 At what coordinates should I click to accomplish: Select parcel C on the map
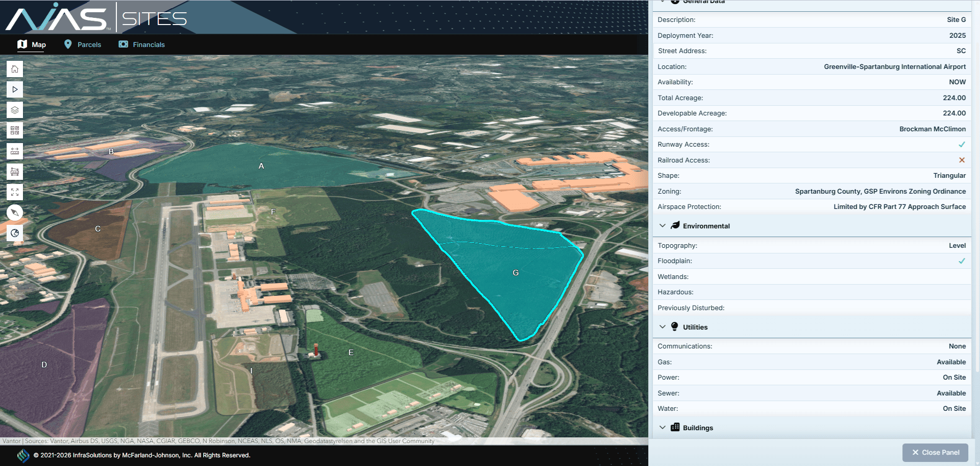coord(97,229)
